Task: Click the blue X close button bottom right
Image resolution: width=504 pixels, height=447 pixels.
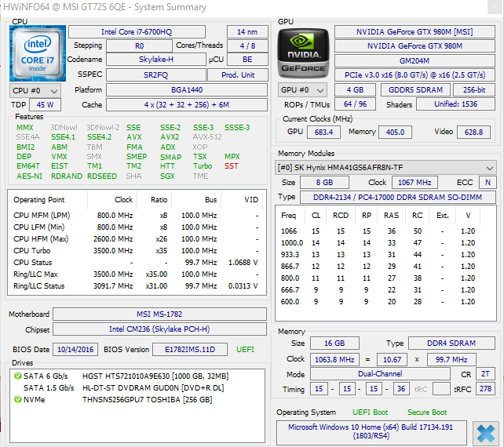Action: click(x=486, y=433)
